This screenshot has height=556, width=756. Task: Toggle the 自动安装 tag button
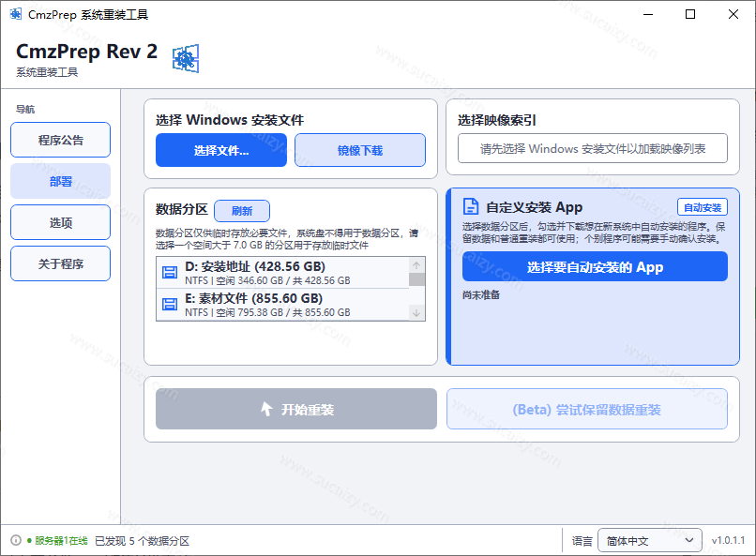[703, 207]
